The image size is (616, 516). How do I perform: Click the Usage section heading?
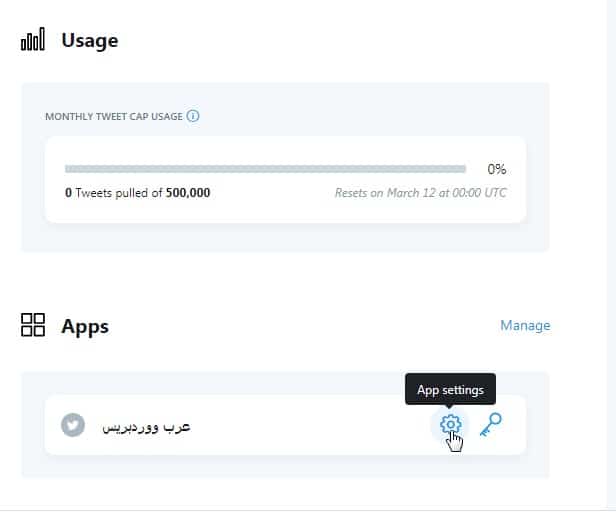point(89,41)
